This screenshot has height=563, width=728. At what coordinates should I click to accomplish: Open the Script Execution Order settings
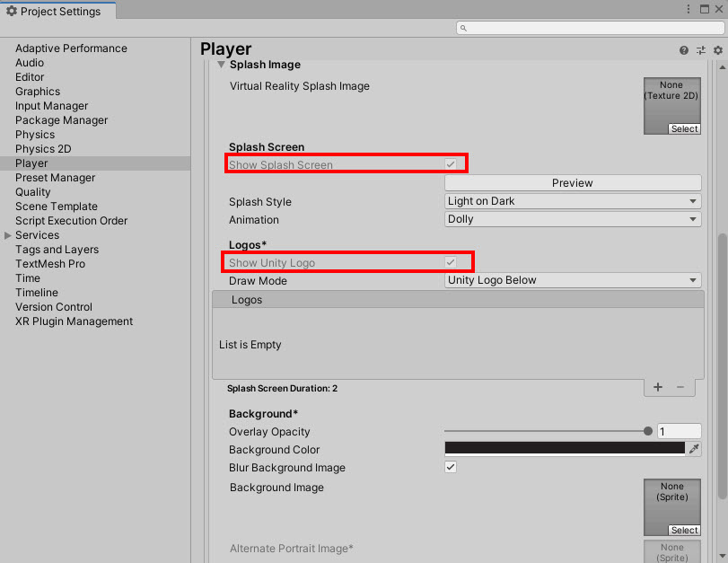click(x=71, y=221)
